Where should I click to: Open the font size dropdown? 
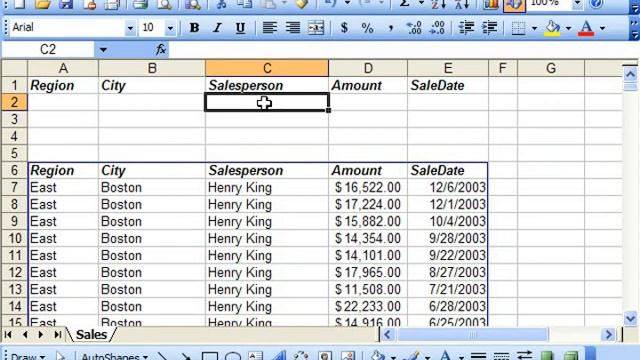(x=170, y=28)
